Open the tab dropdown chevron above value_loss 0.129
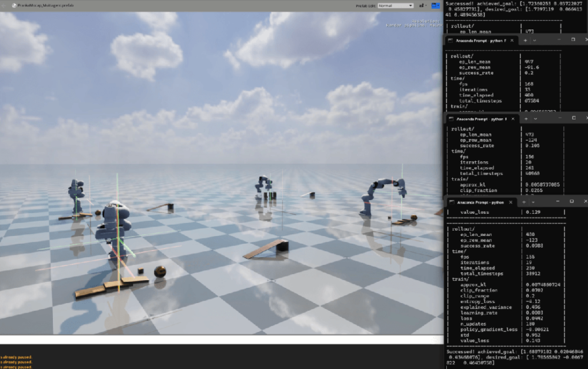 point(533,202)
